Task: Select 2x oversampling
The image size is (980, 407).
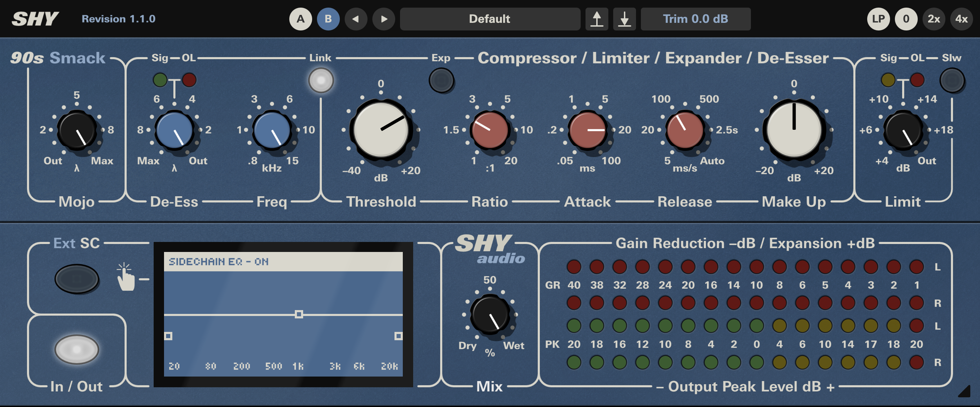Action: pyautogui.click(x=934, y=19)
